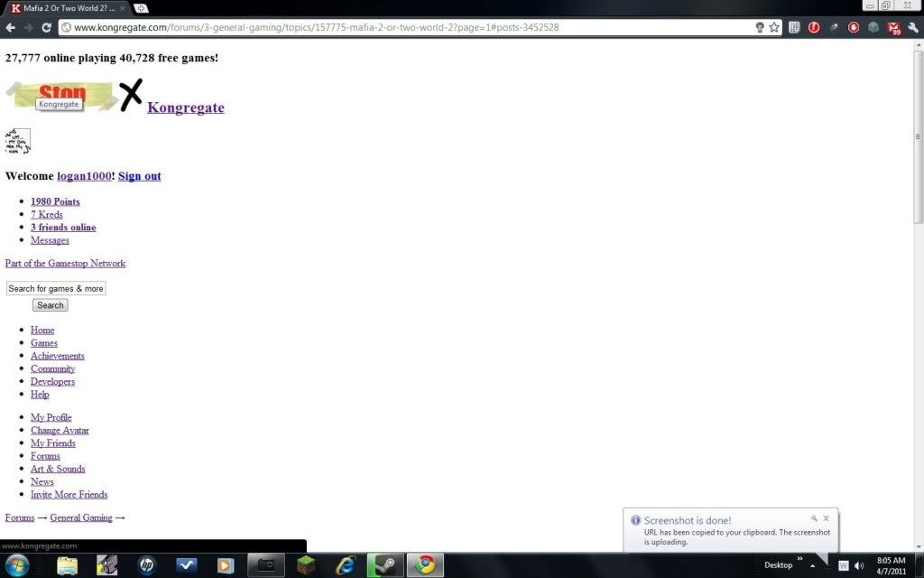This screenshot has width=924, height=578.
Task: Click the browser address bar URL
Action: 317,27
